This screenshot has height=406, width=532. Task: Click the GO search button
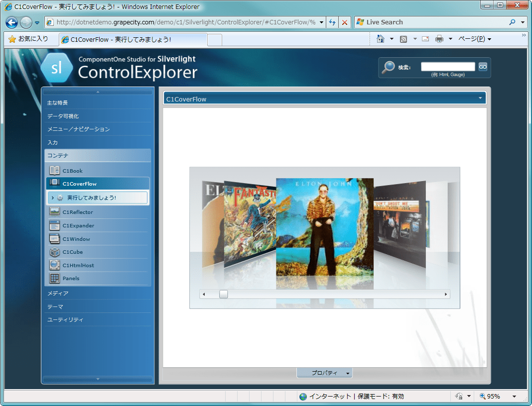pos(482,66)
